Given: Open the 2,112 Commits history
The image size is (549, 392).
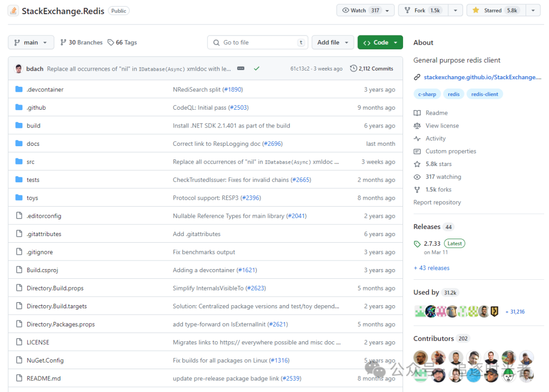Looking at the screenshot, I should click(x=372, y=69).
